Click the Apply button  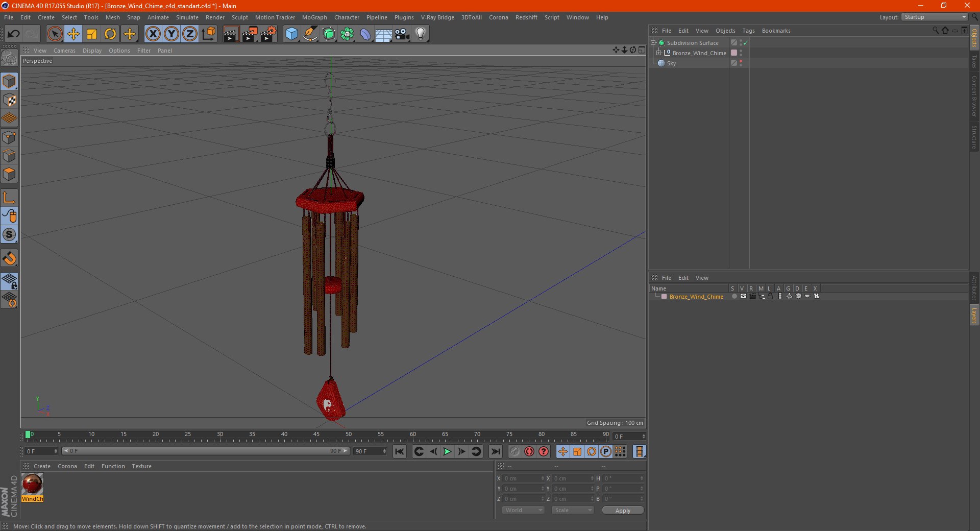(x=623, y=511)
